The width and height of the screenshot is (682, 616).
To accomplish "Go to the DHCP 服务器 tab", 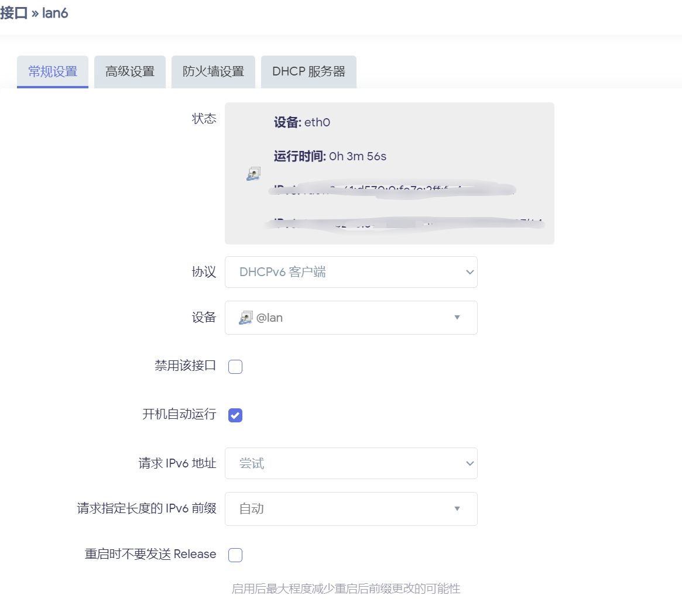I will coord(309,72).
